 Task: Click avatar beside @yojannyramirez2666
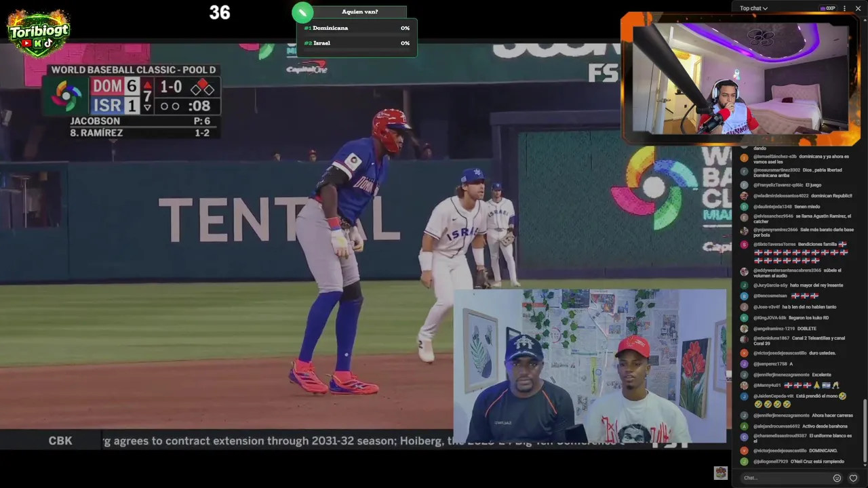[x=744, y=230]
